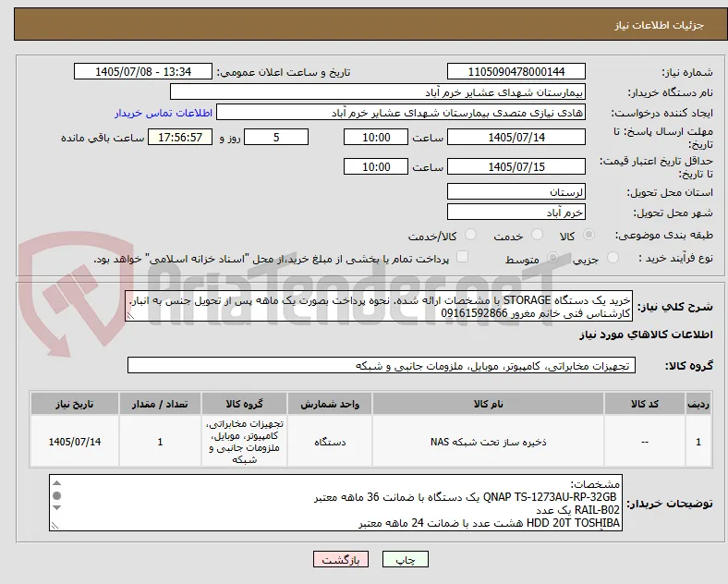This screenshot has width=728, height=584.
Task: Click the buyer notes مشخصات textarea
Action: (x=335, y=503)
